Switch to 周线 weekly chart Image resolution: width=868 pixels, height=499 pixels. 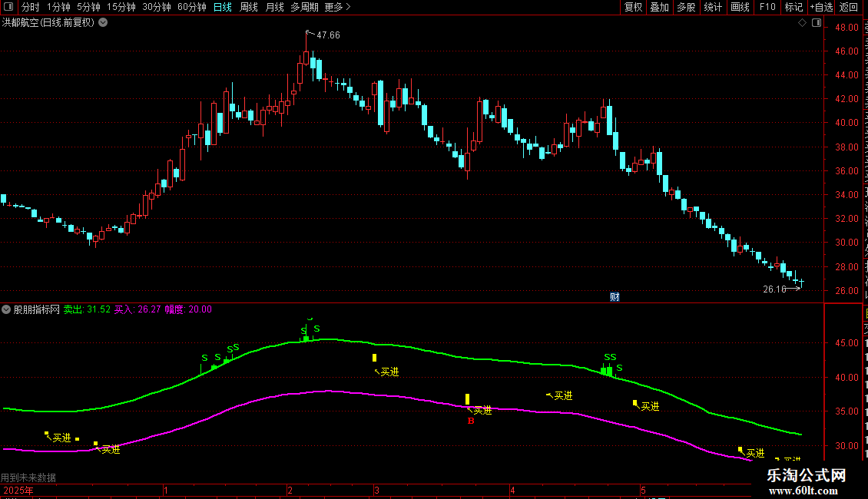click(x=249, y=7)
